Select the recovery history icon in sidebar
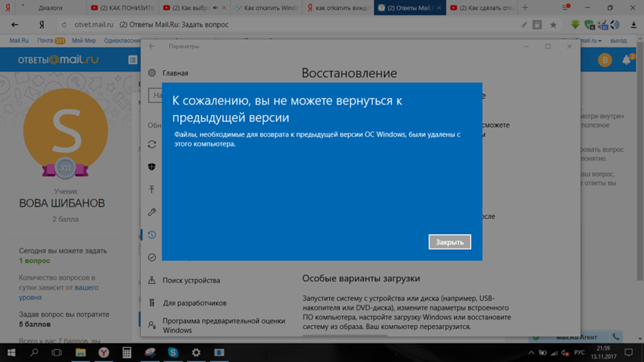 [152, 235]
